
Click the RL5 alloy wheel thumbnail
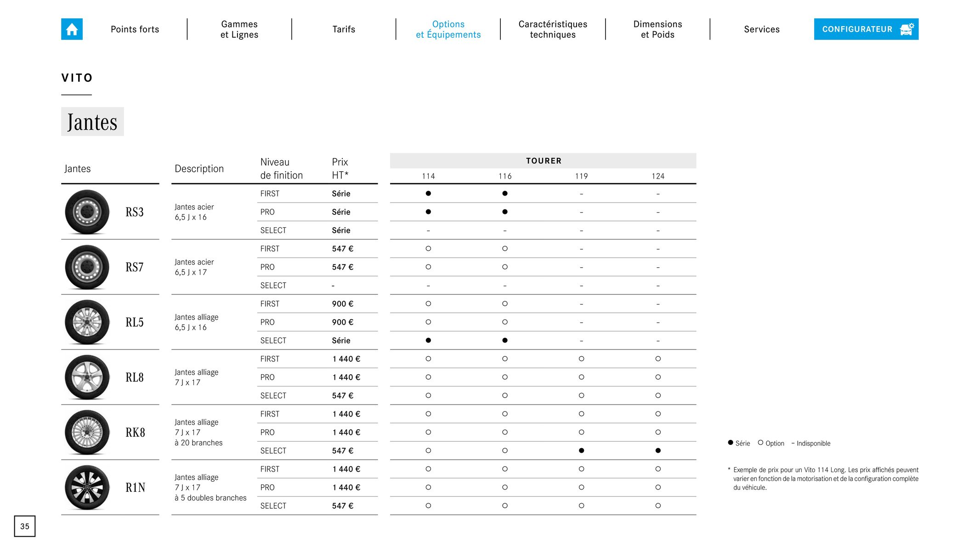point(87,322)
